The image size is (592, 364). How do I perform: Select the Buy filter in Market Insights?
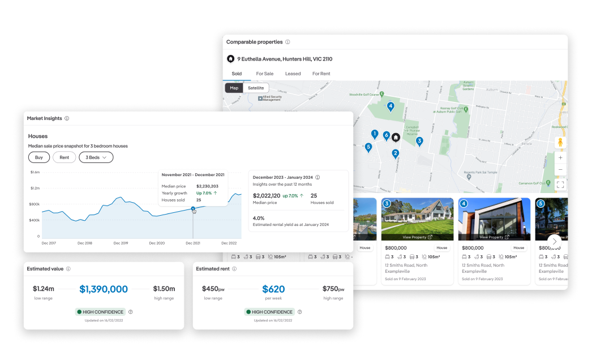pyautogui.click(x=39, y=157)
